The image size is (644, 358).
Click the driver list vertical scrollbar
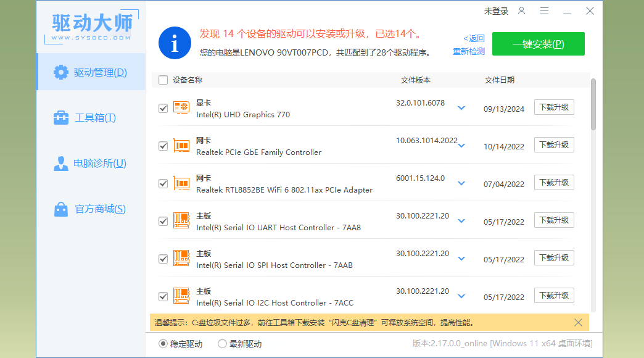(593, 104)
